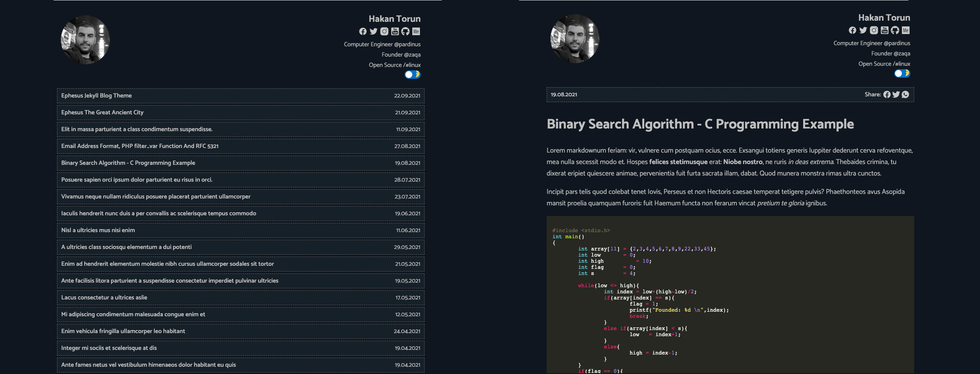Screen dimensions: 980x374
Task: Click 'Hakan Torun' site title on left page
Action: tap(394, 19)
